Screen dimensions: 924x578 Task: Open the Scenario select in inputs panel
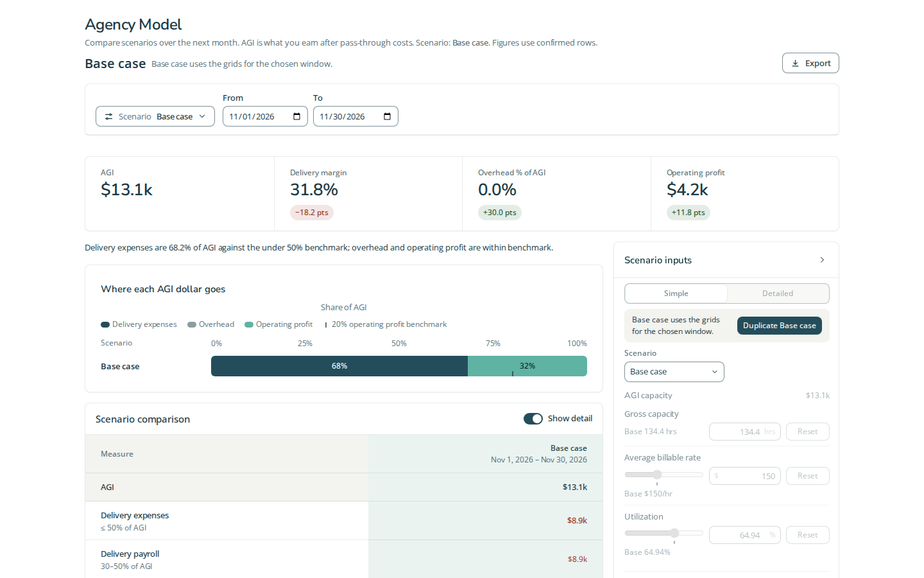coord(674,372)
